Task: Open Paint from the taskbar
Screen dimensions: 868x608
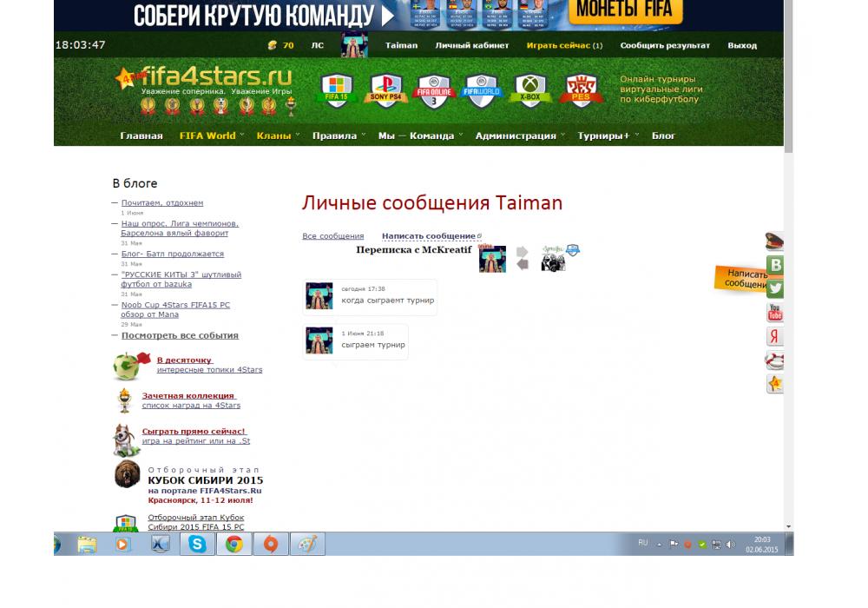Action: coord(307,545)
